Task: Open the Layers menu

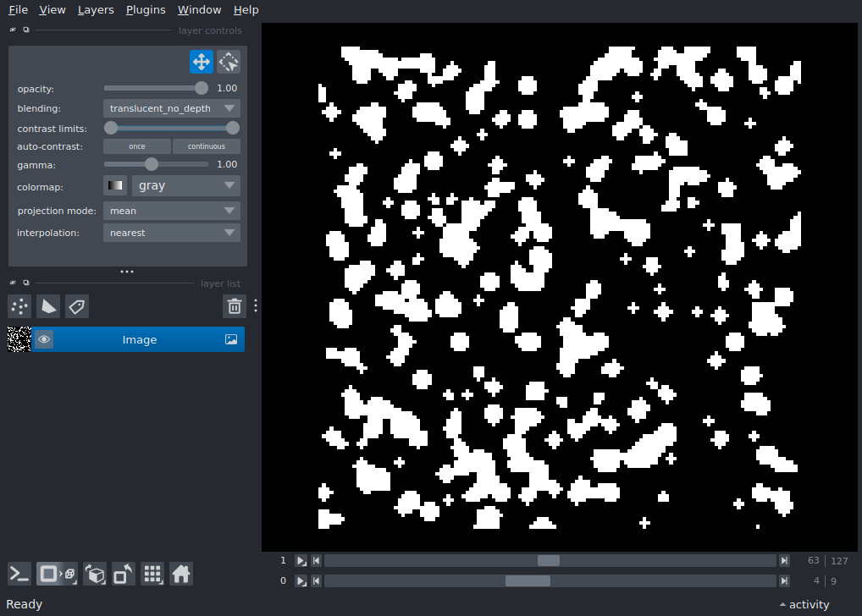Action: point(96,10)
